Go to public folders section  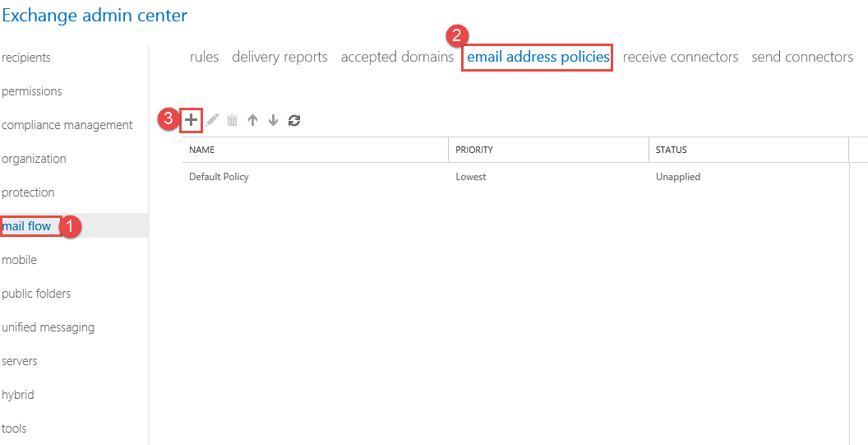click(x=36, y=294)
